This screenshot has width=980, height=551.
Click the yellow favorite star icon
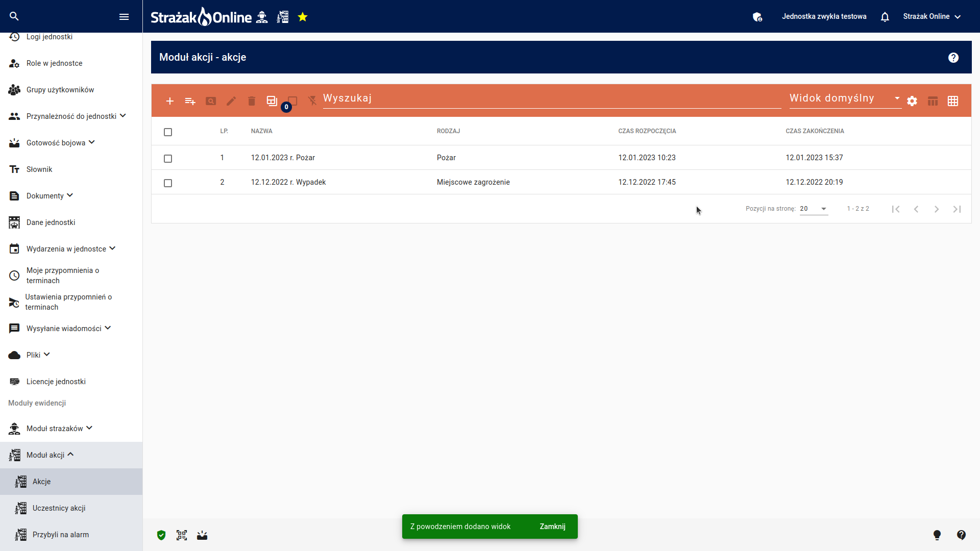pyautogui.click(x=303, y=17)
